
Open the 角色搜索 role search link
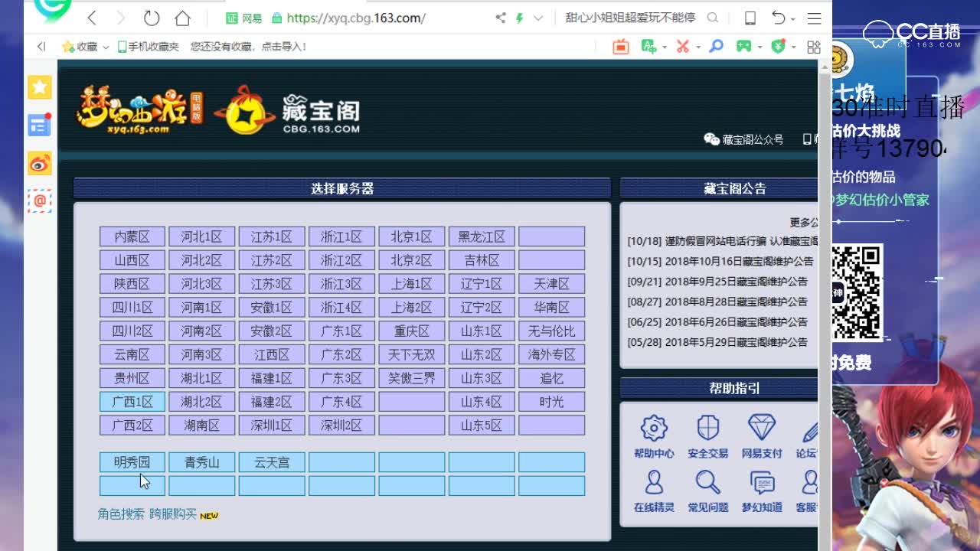[x=121, y=514]
